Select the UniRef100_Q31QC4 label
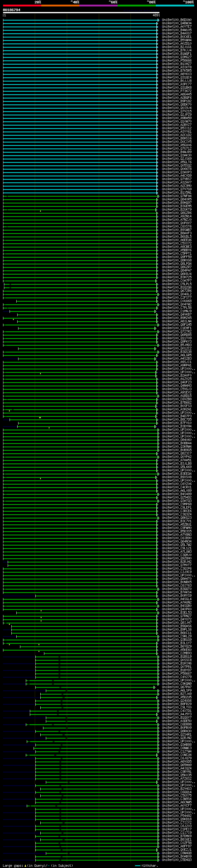This screenshot has height=868, width=197. 177,78
